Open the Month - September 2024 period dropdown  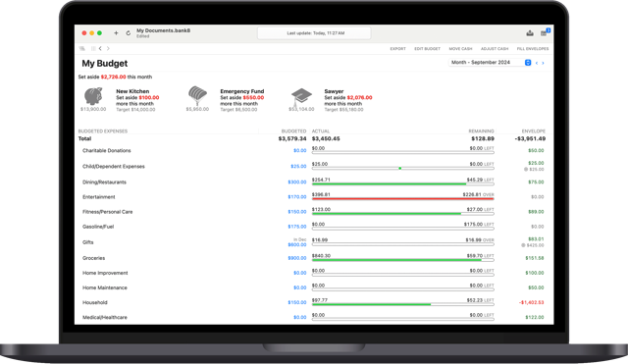(x=491, y=63)
